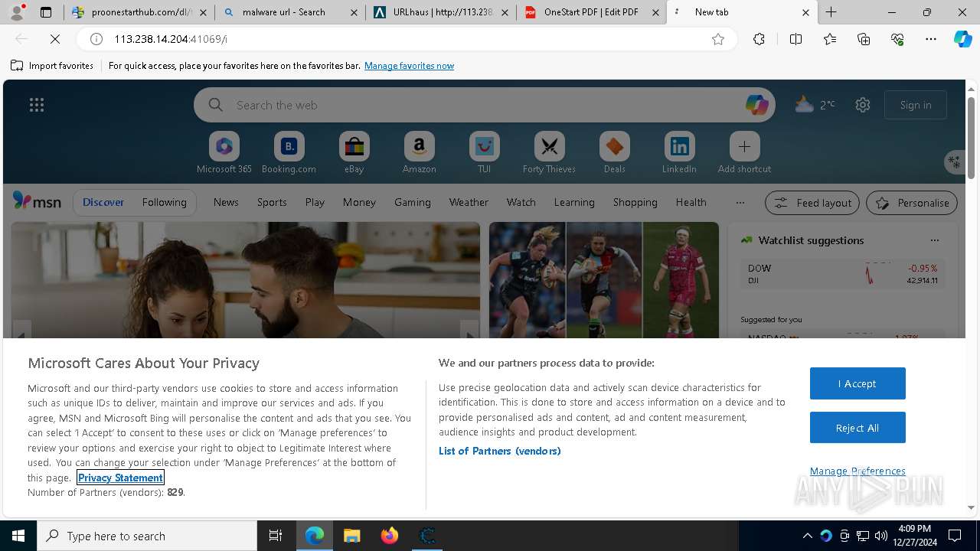Open the weather widget showing 2°C
The height and width of the screenshot is (551, 980).
point(815,105)
